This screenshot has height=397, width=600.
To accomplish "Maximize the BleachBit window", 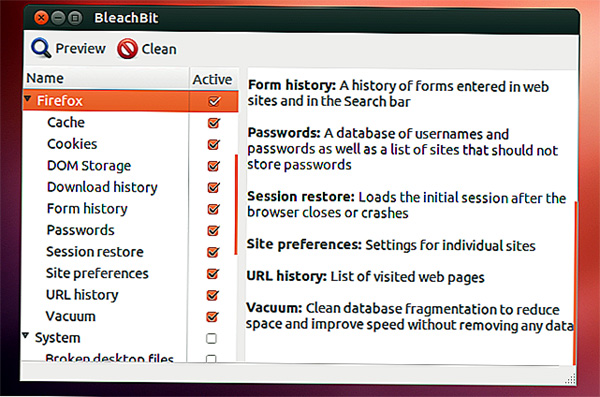I will pyautogui.click(x=75, y=18).
